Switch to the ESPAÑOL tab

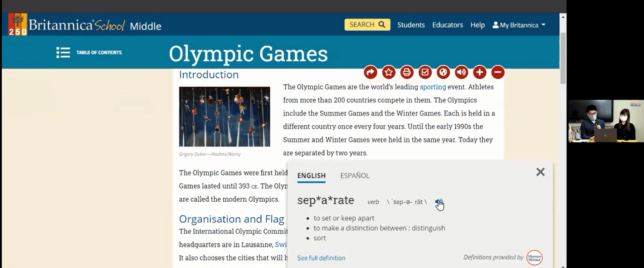point(355,176)
